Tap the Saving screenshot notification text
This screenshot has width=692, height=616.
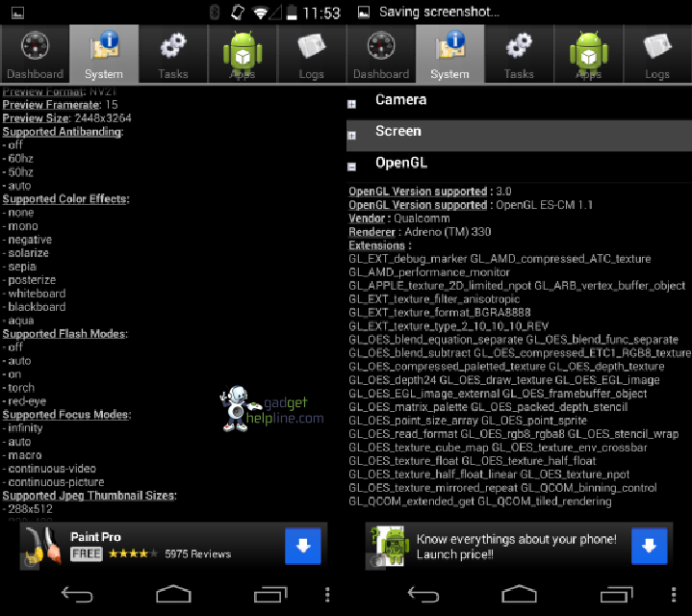439,12
